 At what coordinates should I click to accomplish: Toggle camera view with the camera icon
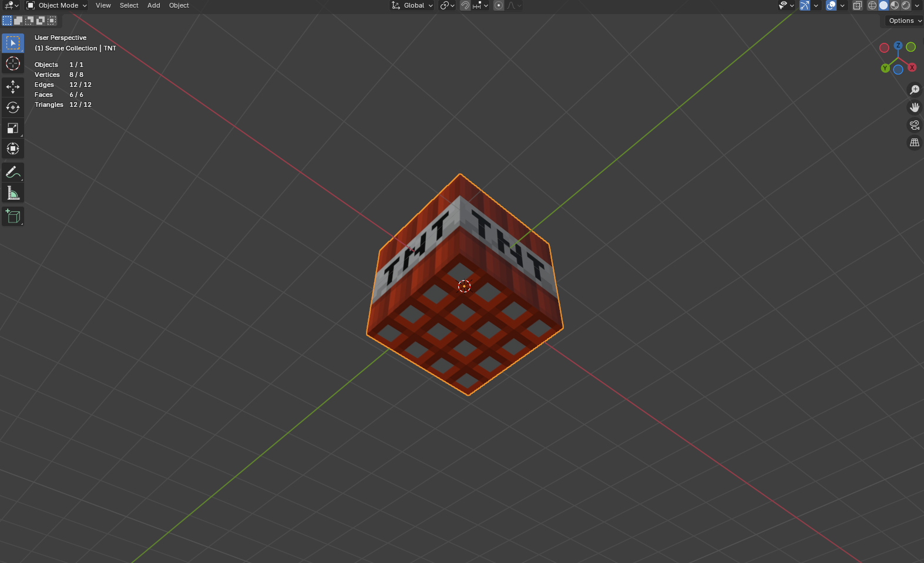915,125
